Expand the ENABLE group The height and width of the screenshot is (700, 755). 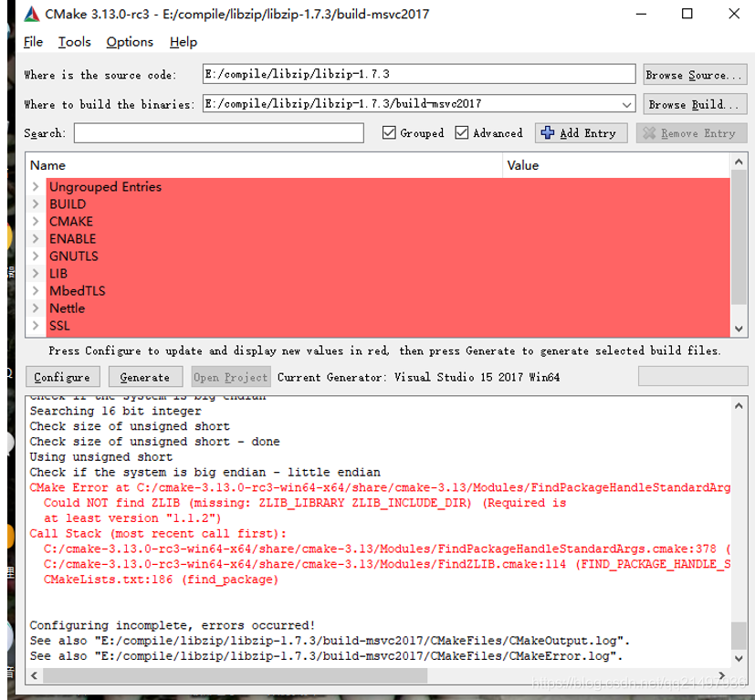click(36, 238)
